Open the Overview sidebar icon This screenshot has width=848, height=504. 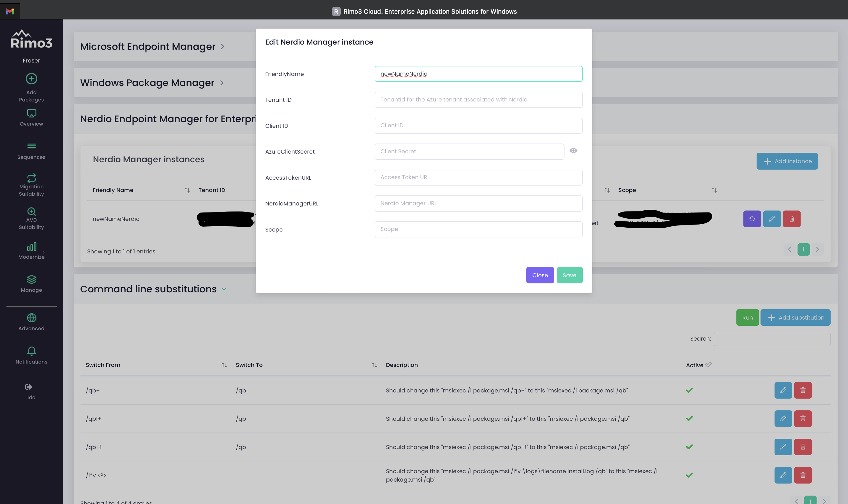pyautogui.click(x=31, y=114)
